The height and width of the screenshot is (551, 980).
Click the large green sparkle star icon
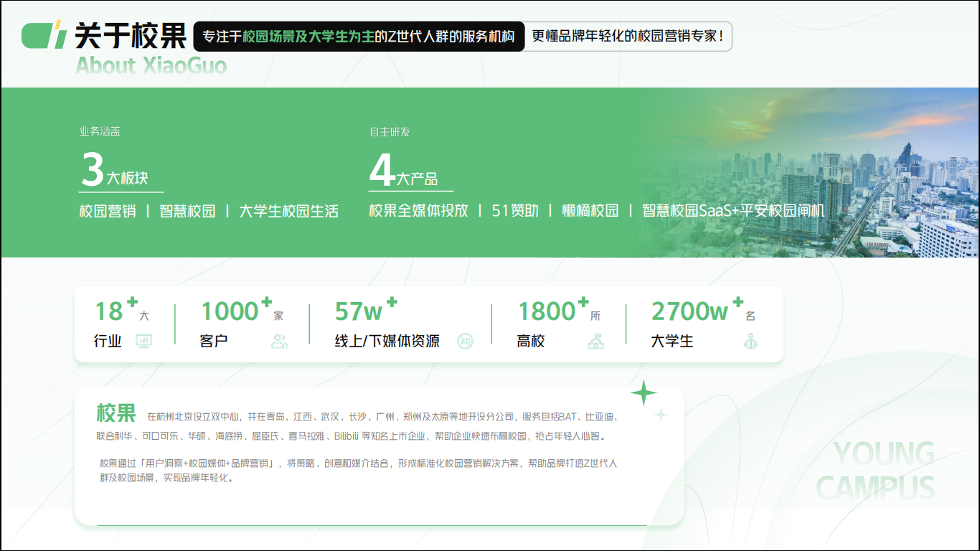[x=644, y=393]
